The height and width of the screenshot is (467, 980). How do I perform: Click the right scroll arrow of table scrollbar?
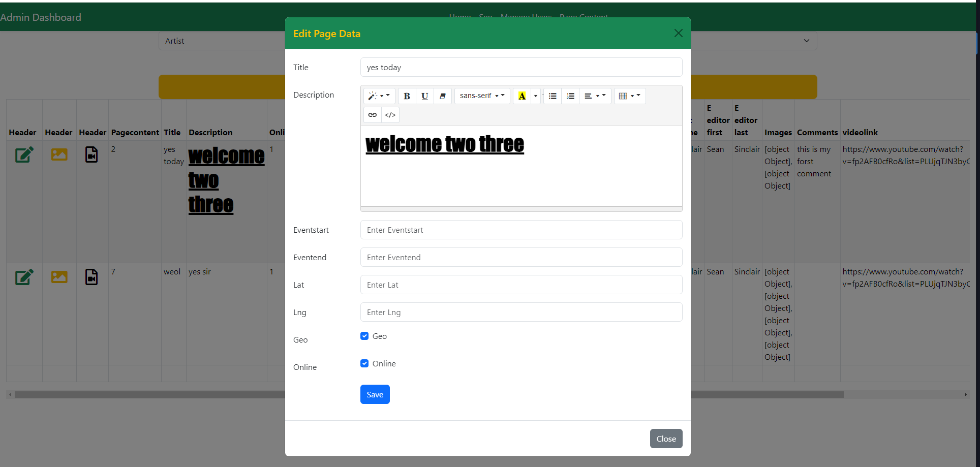click(x=965, y=394)
